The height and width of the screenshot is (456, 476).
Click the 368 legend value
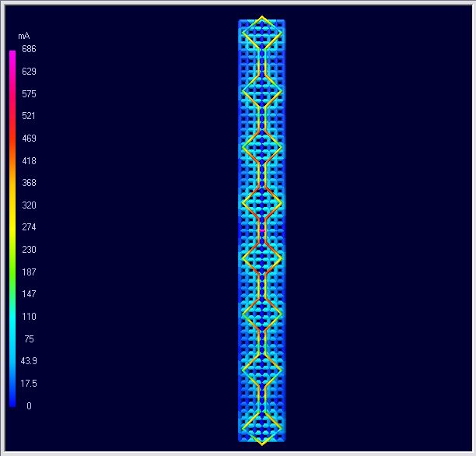(29, 183)
